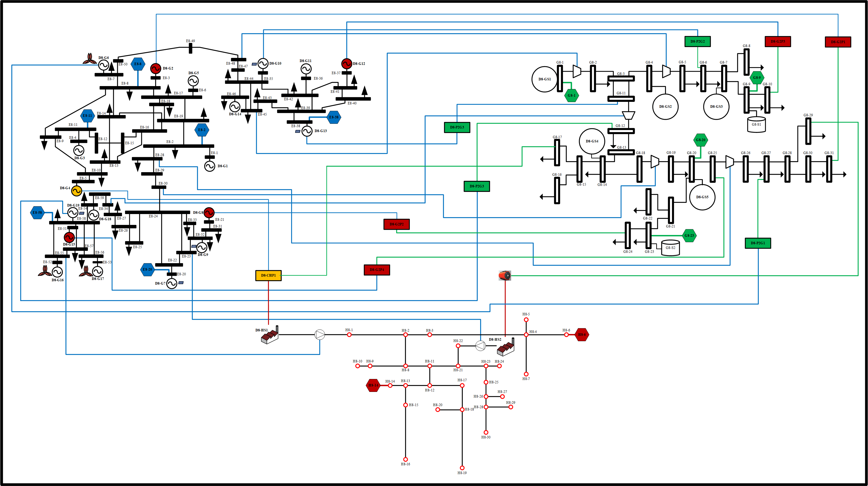Viewport: 868px width, 486px height.
Task: Click the D8-G17 wind turbine icon
Action: coord(85,271)
